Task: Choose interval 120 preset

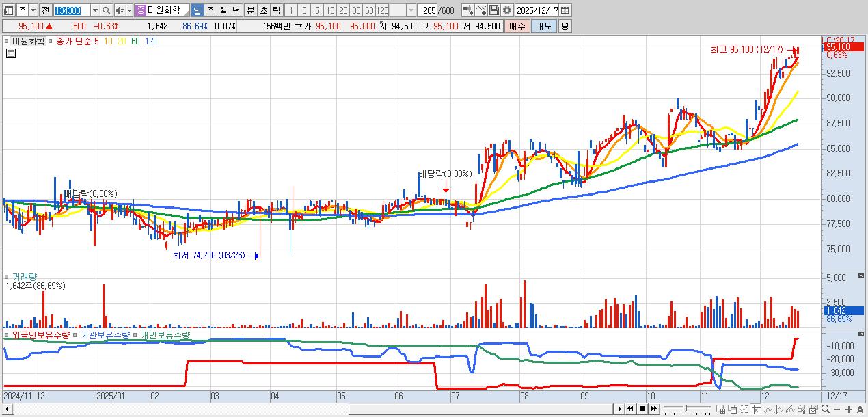Action: click(382, 10)
